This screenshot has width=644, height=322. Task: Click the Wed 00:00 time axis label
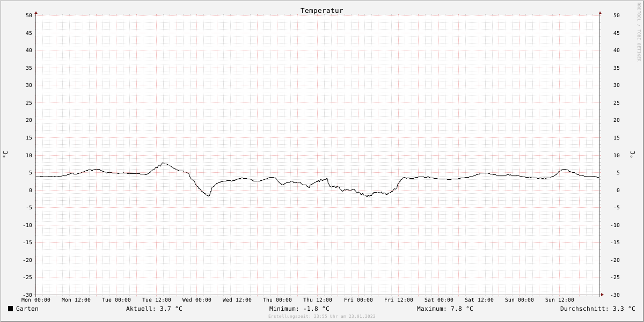197,300
